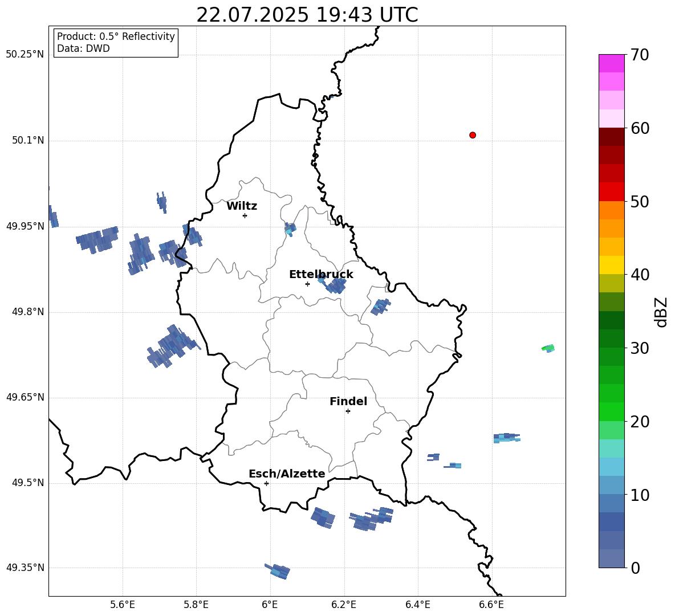Click the bright green 20 dBZ colorbar segment
675x616 pixels.
[611, 411]
